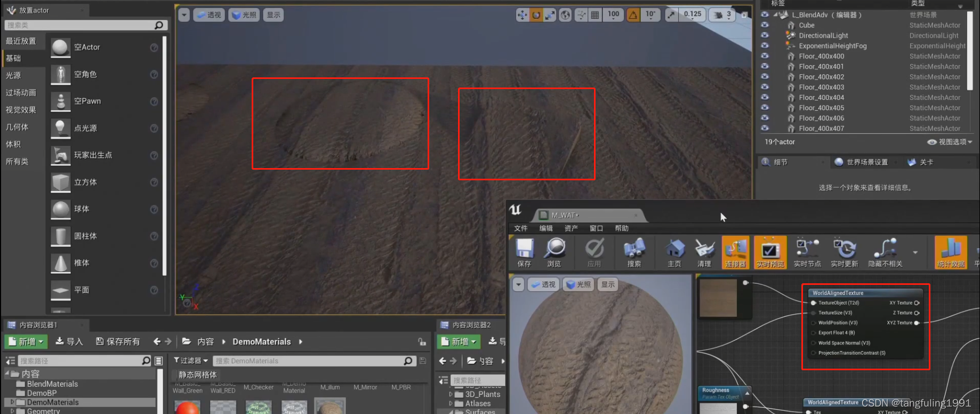Screen dimensions: 980x414
Task: Toggle visibility eye for Floor_400x400
Action: pyautogui.click(x=765, y=56)
